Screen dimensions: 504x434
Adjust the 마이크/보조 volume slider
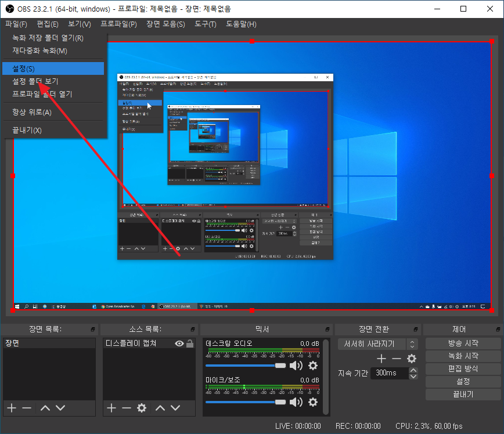click(x=246, y=402)
